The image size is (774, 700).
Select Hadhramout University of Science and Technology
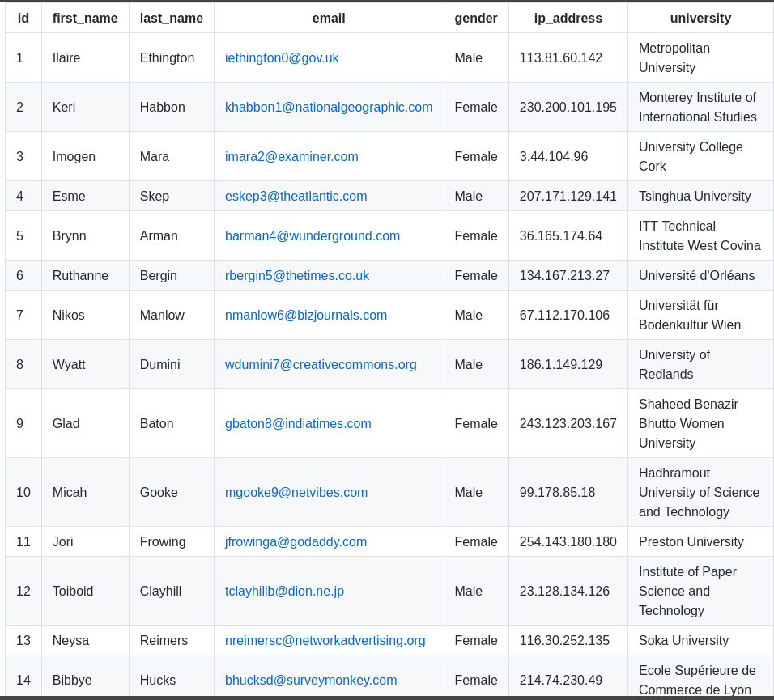(700, 492)
